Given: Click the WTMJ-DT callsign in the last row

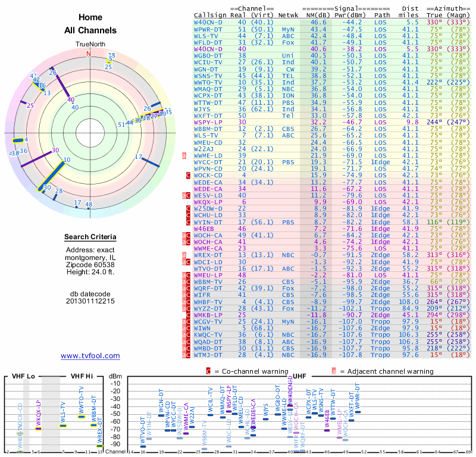Looking at the screenshot, I should 208,355.
